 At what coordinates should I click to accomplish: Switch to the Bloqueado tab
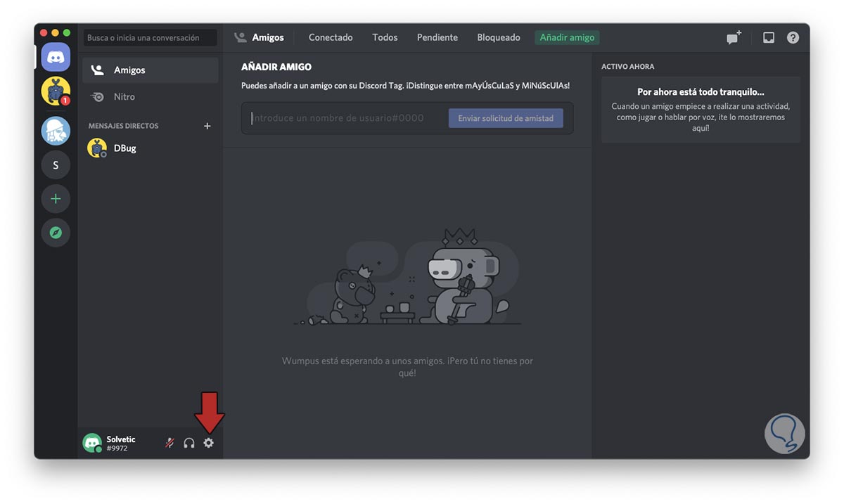pyautogui.click(x=499, y=38)
